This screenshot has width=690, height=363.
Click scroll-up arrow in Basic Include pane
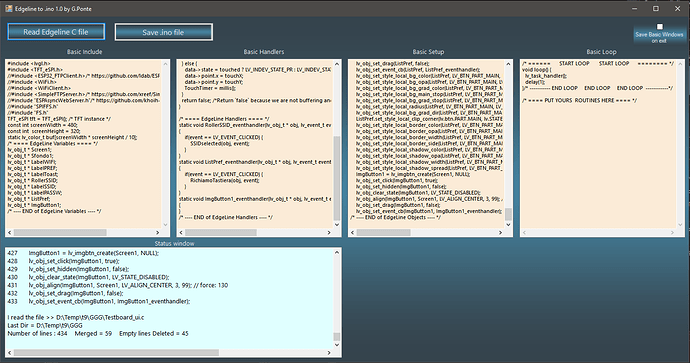tap(165, 64)
